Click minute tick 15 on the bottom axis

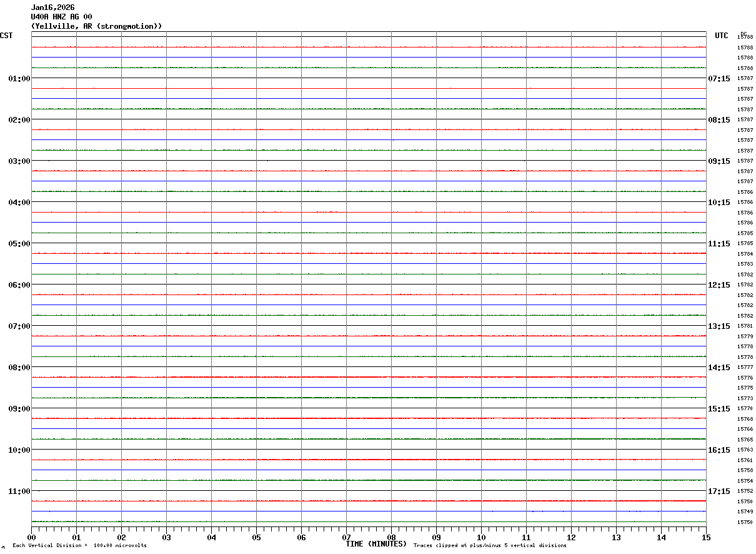coord(706,537)
